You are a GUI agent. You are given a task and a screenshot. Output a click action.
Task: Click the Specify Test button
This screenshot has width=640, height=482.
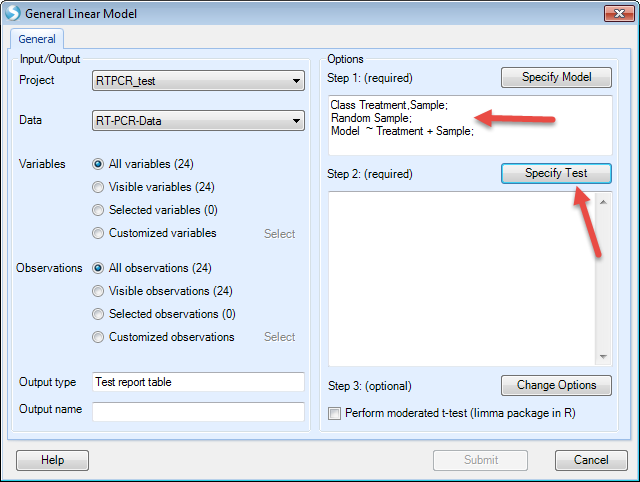556,173
